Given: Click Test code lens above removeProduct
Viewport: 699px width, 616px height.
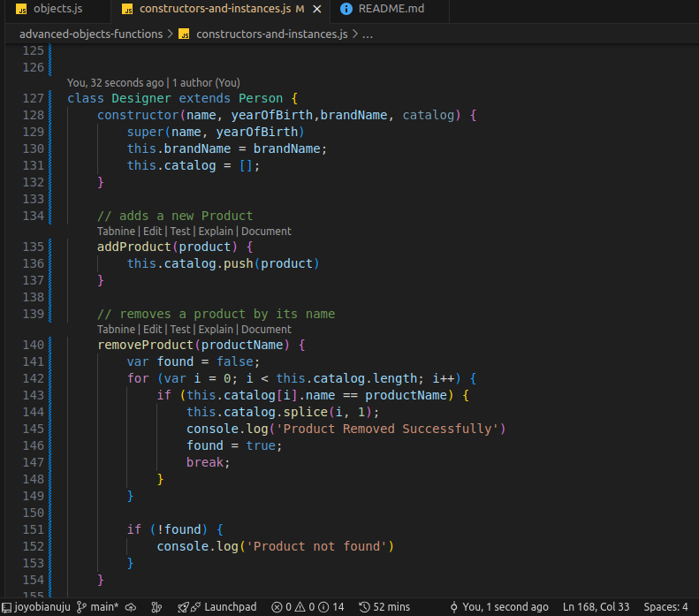Looking at the screenshot, I should pyautogui.click(x=180, y=330).
